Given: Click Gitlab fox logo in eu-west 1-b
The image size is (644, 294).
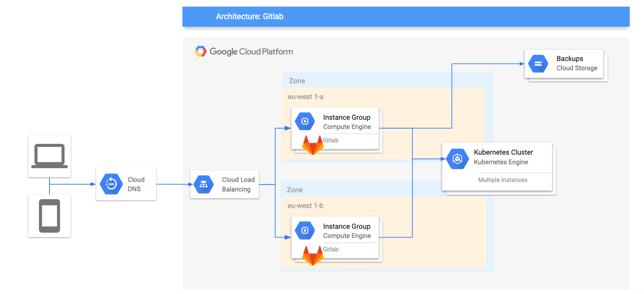Looking at the screenshot, I should [x=313, y=256].
